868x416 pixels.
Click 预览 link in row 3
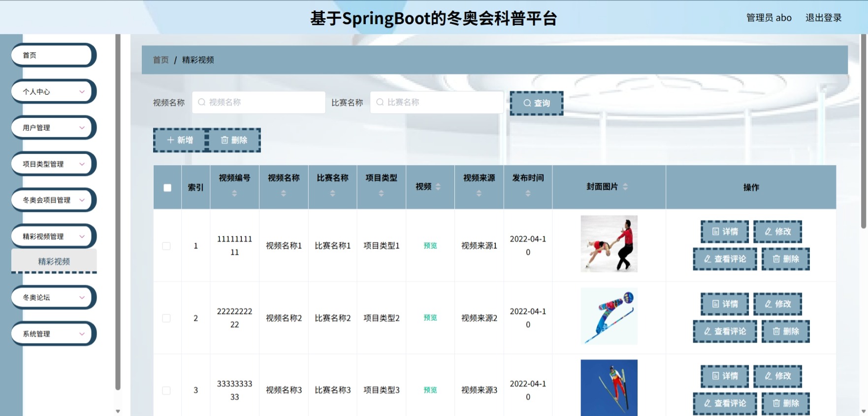click(x=430, y=390)
